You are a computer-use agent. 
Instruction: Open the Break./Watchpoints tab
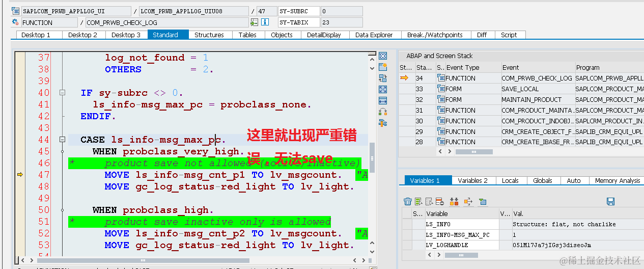[435, 35]
